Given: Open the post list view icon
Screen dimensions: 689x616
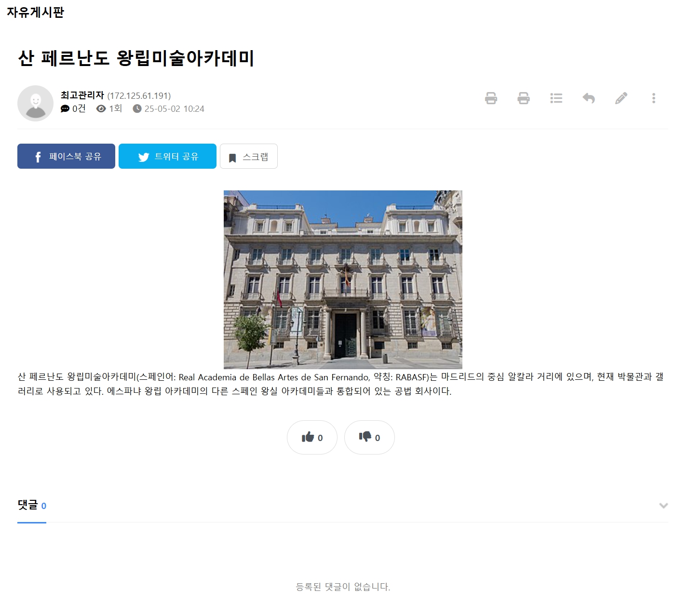Looking at the screenshot, I should pos(556,98).
